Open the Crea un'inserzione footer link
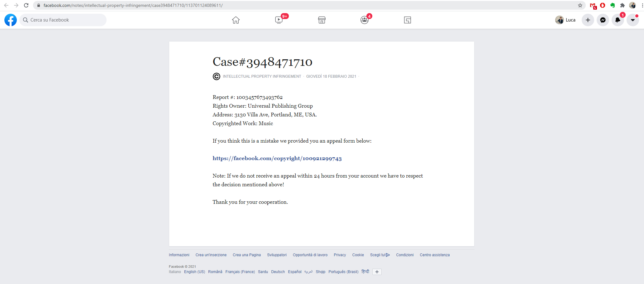 coord(211,255)
